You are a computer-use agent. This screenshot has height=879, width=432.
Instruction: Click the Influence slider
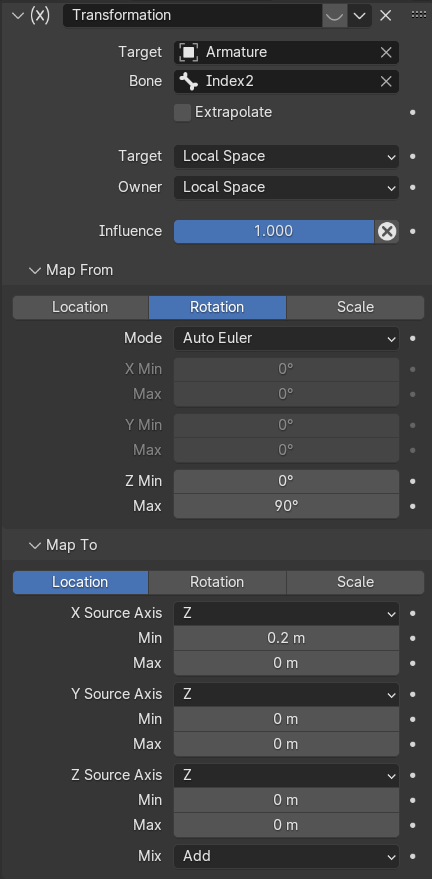[273, 231]
